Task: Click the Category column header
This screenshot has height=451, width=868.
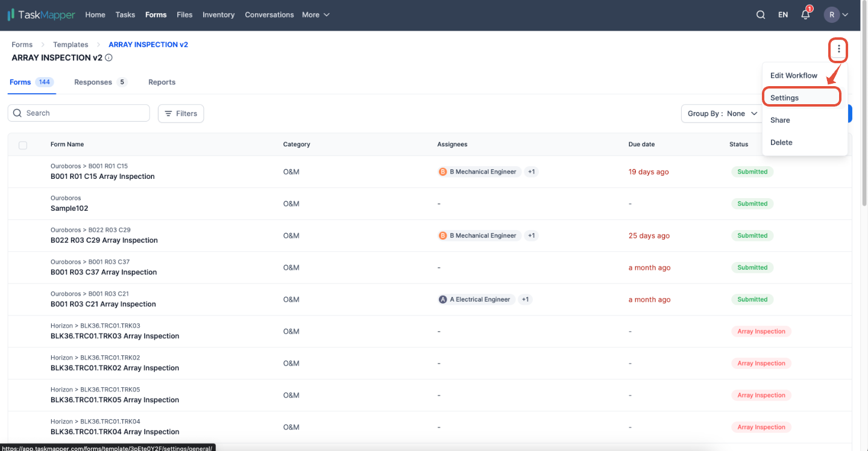Action: click(x=297, y=145)
